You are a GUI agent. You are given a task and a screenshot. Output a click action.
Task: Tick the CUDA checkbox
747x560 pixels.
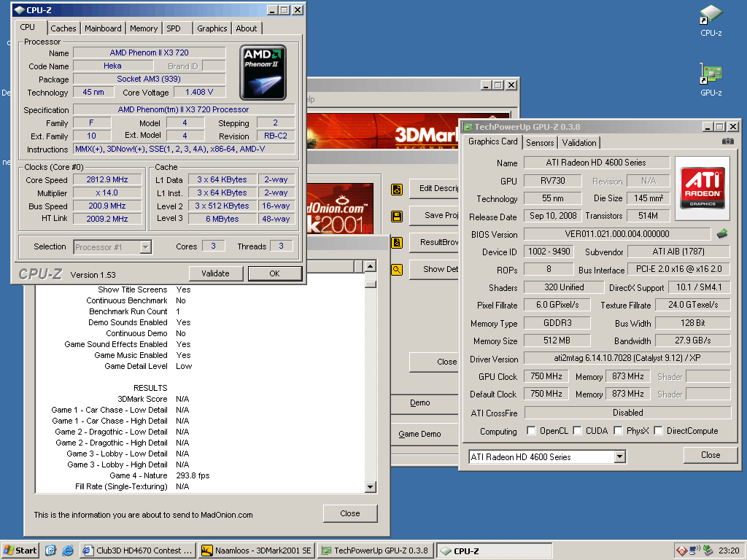(577, 431)
